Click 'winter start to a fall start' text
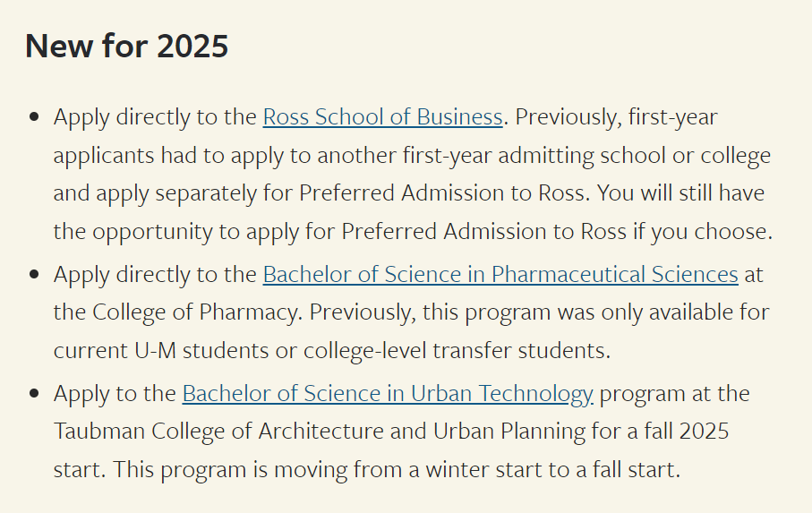Image resolution: width=812 pixels, height=513 pixels. (x=552, y=469)
